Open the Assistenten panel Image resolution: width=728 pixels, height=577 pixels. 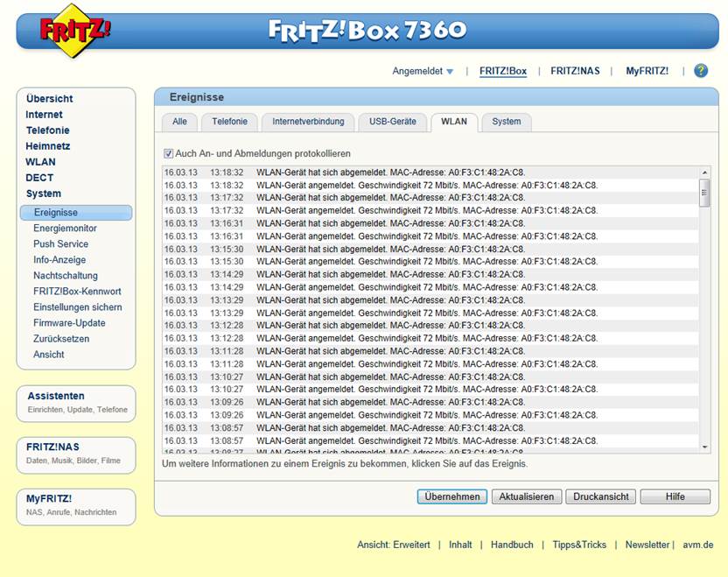pos(76,404)
